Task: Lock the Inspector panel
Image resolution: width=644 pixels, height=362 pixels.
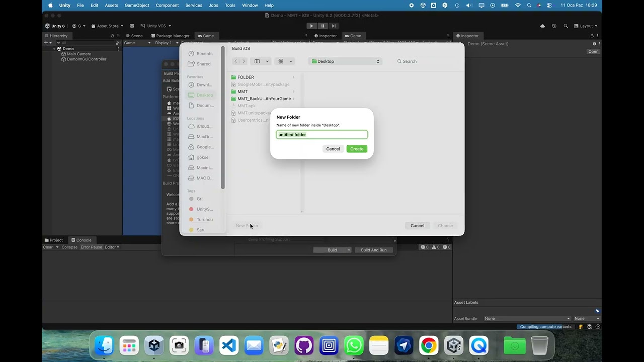Action: (x=592, y=36)
